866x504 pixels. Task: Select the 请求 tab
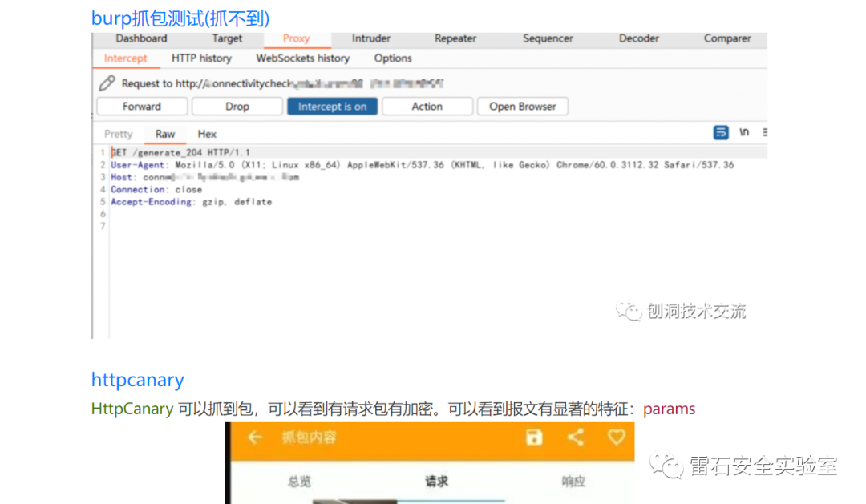coord(436,482)
